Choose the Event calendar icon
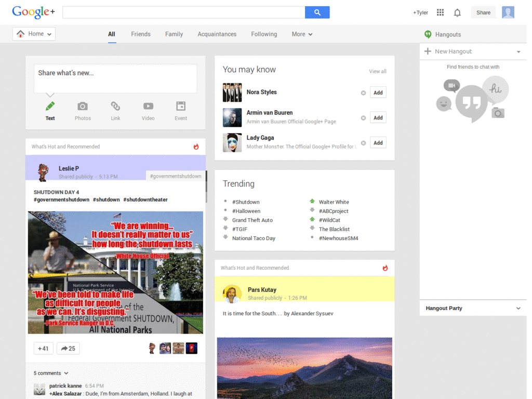 [x=180, y=106]
